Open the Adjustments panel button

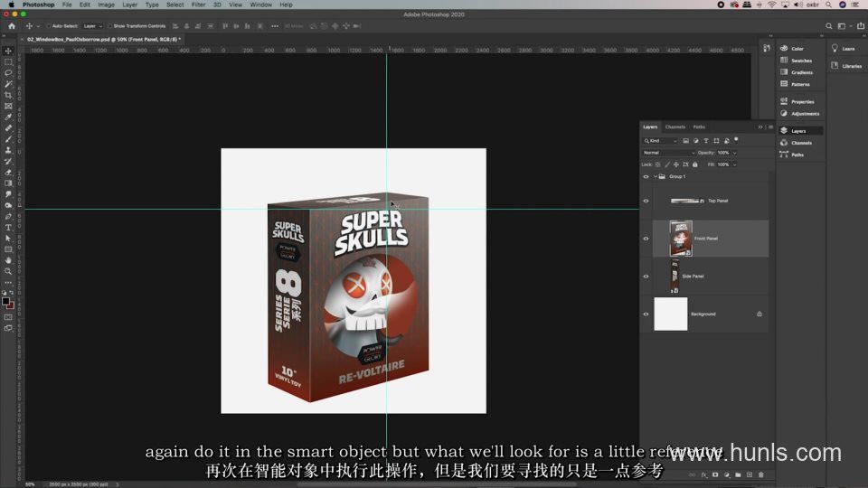click(800, 114)
